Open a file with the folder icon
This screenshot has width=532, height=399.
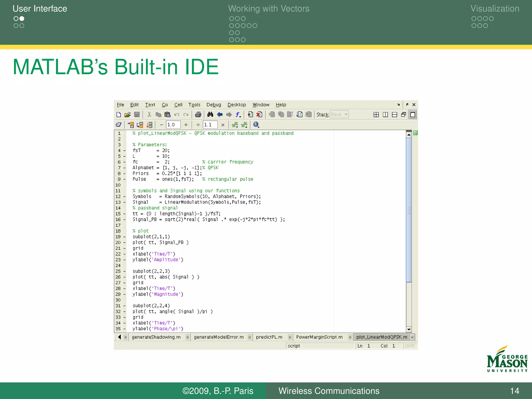click(x=128, y=115)
